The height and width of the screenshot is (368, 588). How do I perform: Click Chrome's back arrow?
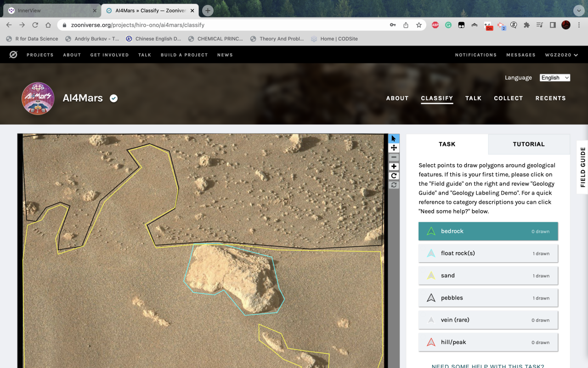point(9,25)
